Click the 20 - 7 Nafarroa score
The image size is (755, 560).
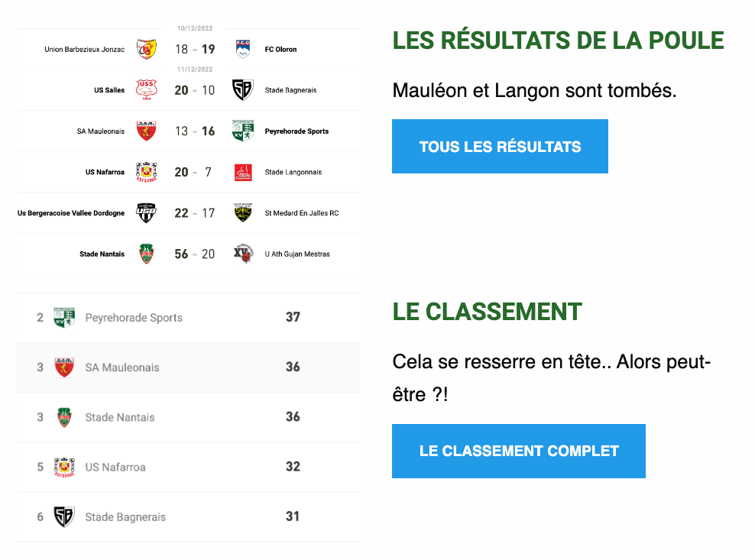[193, 172]
